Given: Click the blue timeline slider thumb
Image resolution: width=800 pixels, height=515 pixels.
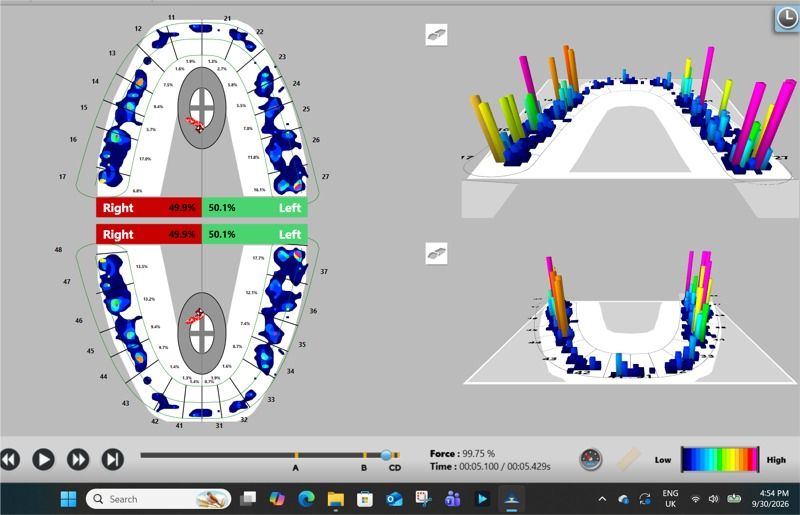Looking at the screenshot, I should point(386,455).
